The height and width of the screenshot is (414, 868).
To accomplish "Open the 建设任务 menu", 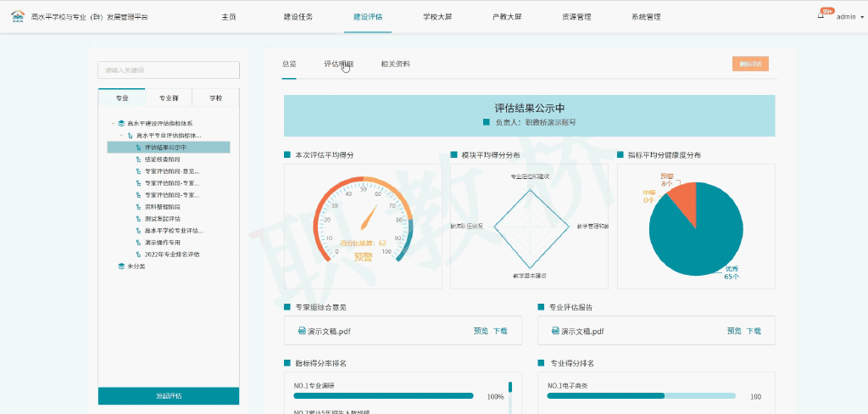I will coord(298,17).
